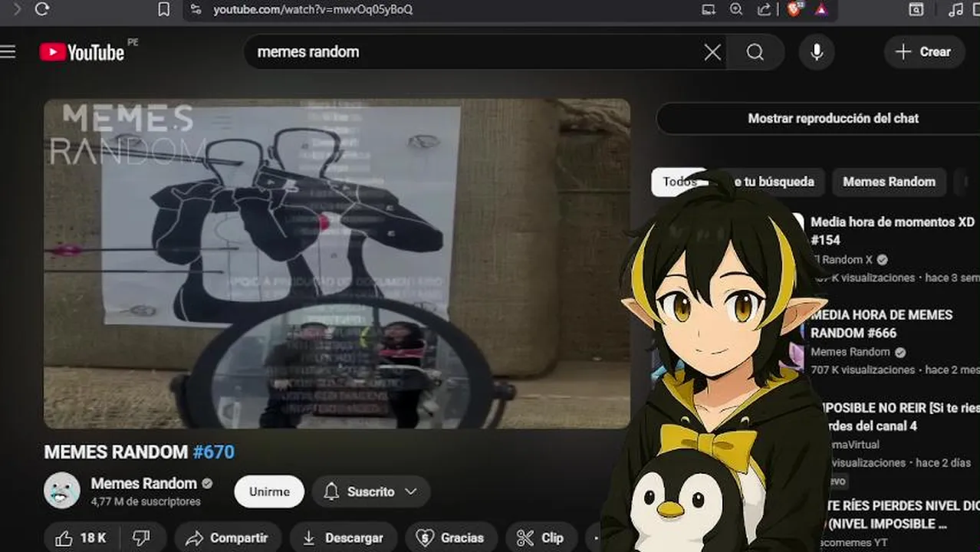The height and width of the screenshot is (552, 980).
Task: Click the Unirme membership button
Action: (269, 491)
